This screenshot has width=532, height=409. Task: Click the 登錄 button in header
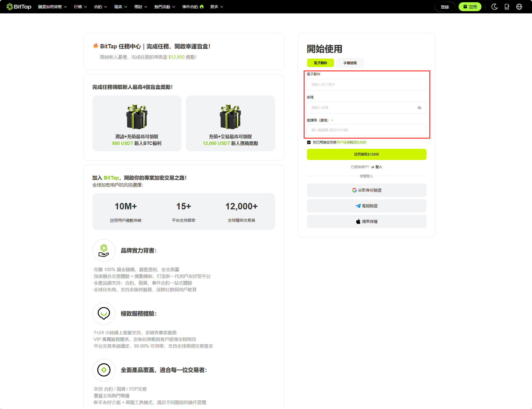445,7
